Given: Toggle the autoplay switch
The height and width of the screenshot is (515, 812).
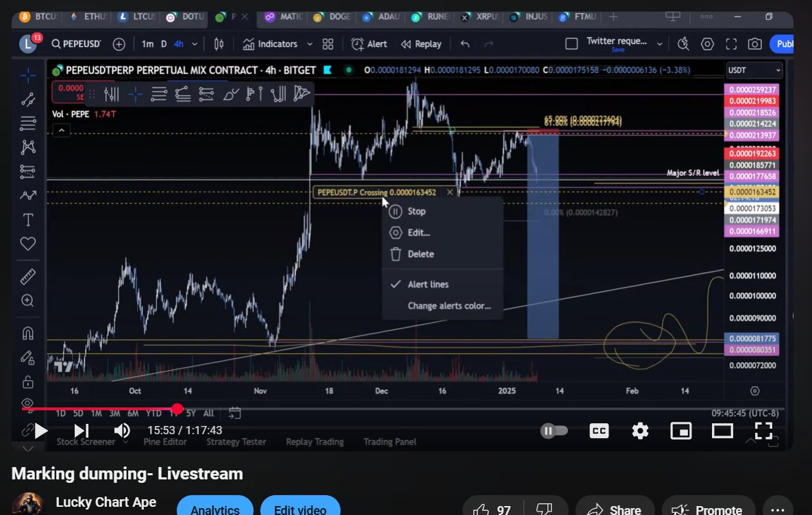Looking at the screenshot, I should (x=554, y=431).
